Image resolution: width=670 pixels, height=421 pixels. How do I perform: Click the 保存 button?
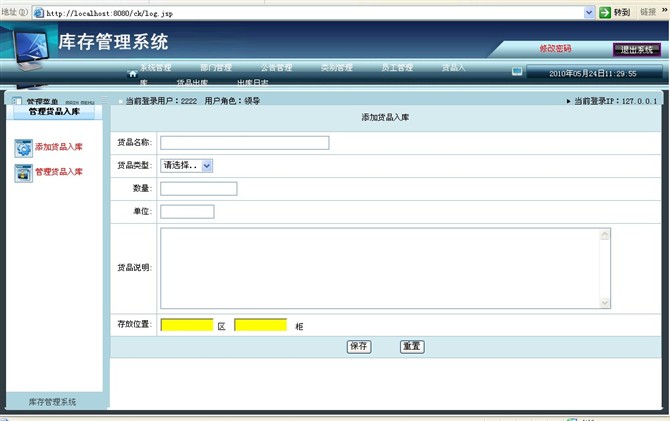click(359, 347)
